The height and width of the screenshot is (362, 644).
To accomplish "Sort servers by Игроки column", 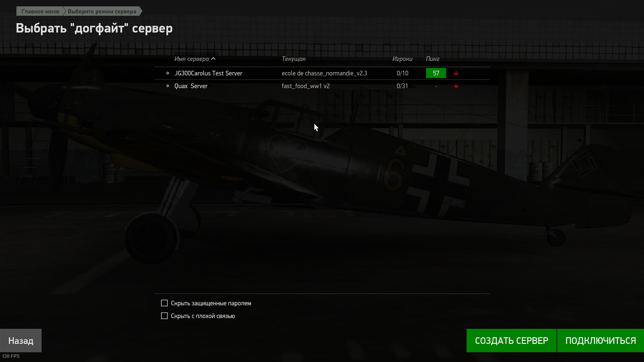I will click(x=402, y=59).
